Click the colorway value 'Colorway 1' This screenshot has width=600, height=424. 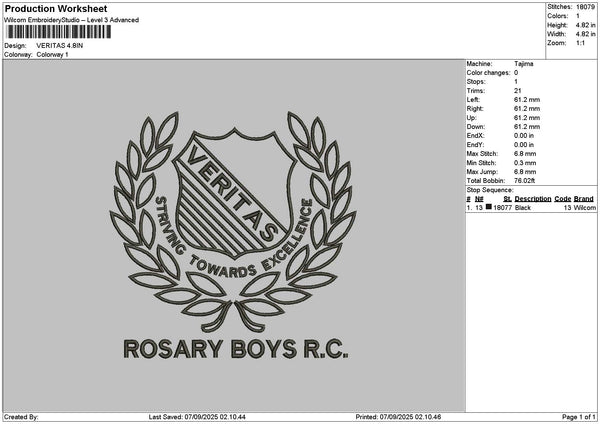[52, 55]
